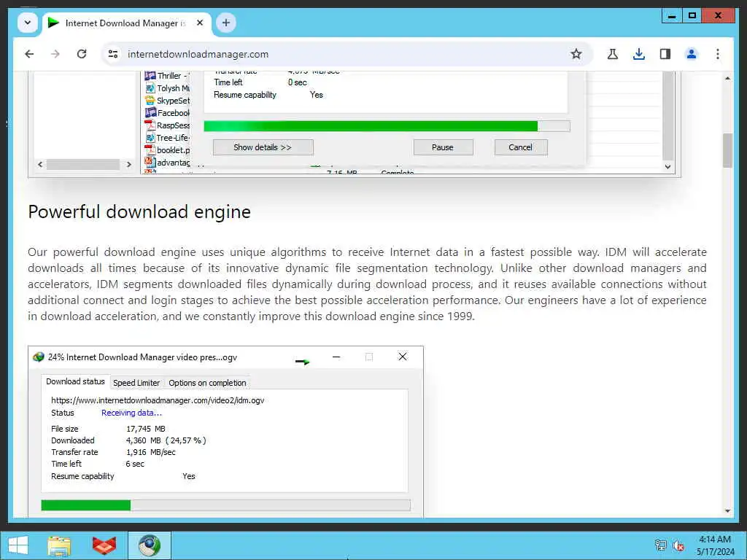Switch to Options on completion tab
This screenshot has width=747, height=560.
pyautogui.click(x=207, y=383)
